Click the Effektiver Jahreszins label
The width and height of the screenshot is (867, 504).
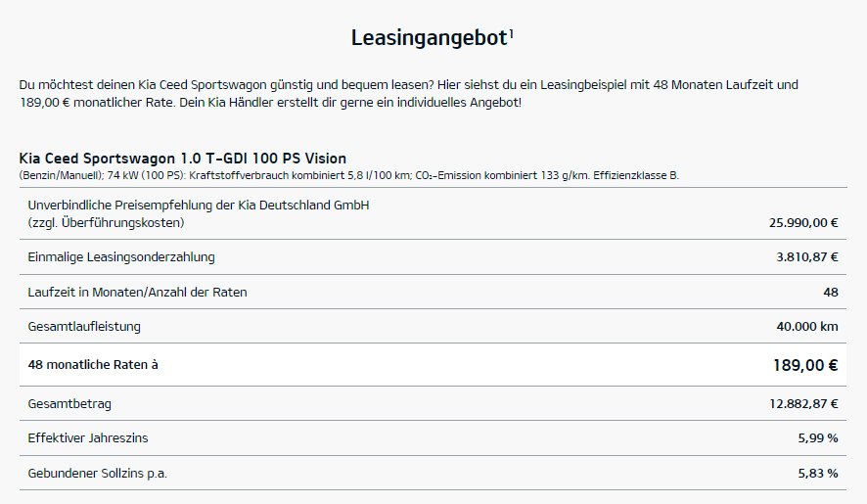click(88, 437)
